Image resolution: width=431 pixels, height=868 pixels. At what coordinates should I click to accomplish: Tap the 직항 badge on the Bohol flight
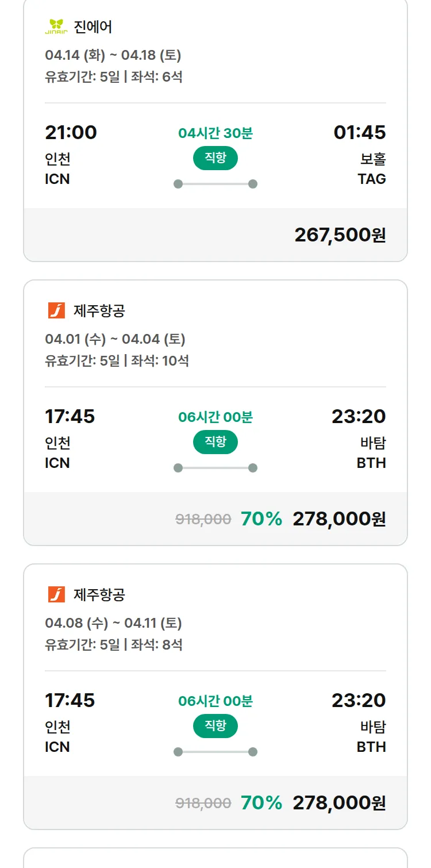click(215, 158)
